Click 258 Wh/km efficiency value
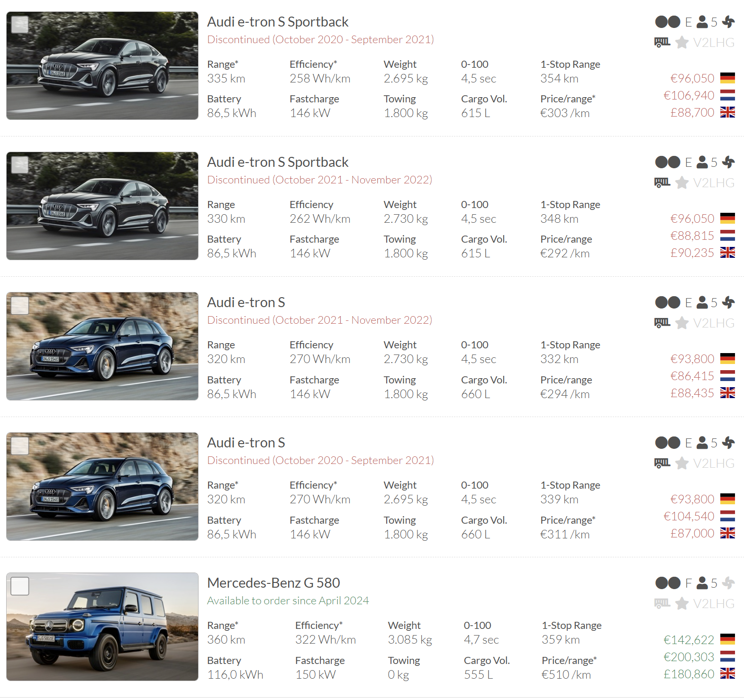744x700 pixels. tap(320, 78)
